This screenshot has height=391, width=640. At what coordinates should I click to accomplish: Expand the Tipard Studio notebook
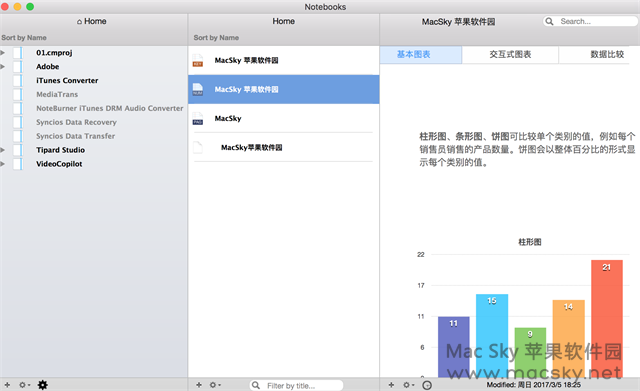tap(3, 150)
